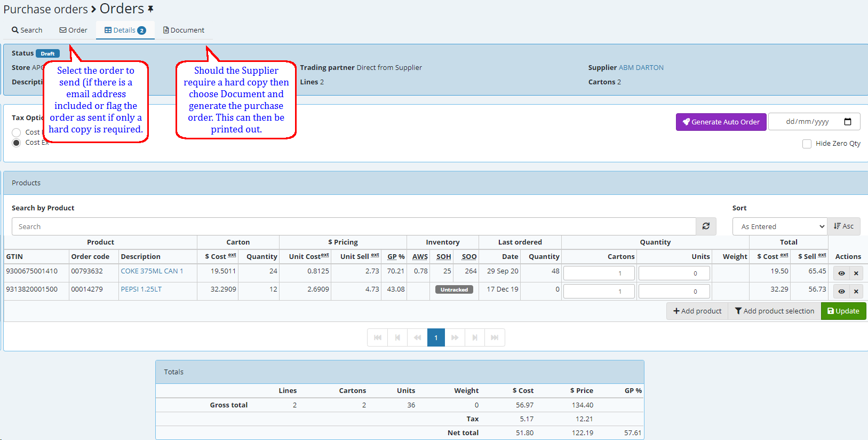The width and height of the screenshot is (868, 440).
Task: Click Net total GP value 57.61
Action: coord(633,433)
